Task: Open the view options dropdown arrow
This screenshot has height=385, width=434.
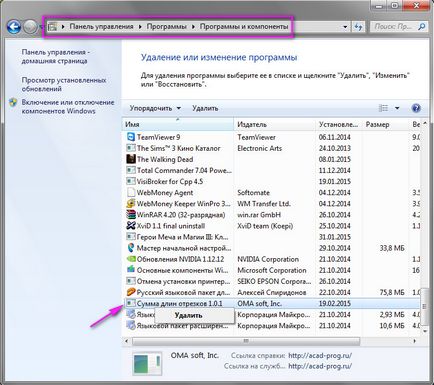Action: 397,108
